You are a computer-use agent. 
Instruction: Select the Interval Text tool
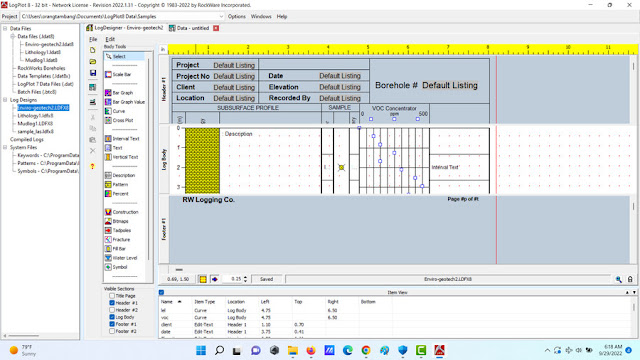click(122, 138)
